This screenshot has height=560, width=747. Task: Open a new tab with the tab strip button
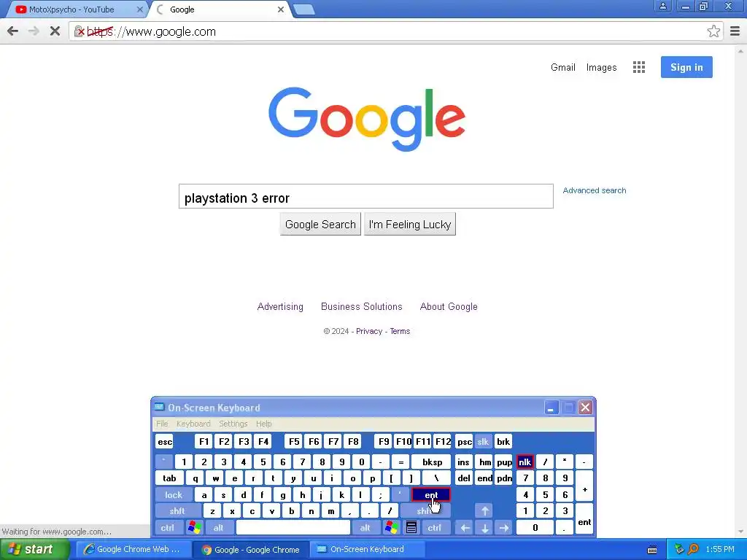(303, 9)
